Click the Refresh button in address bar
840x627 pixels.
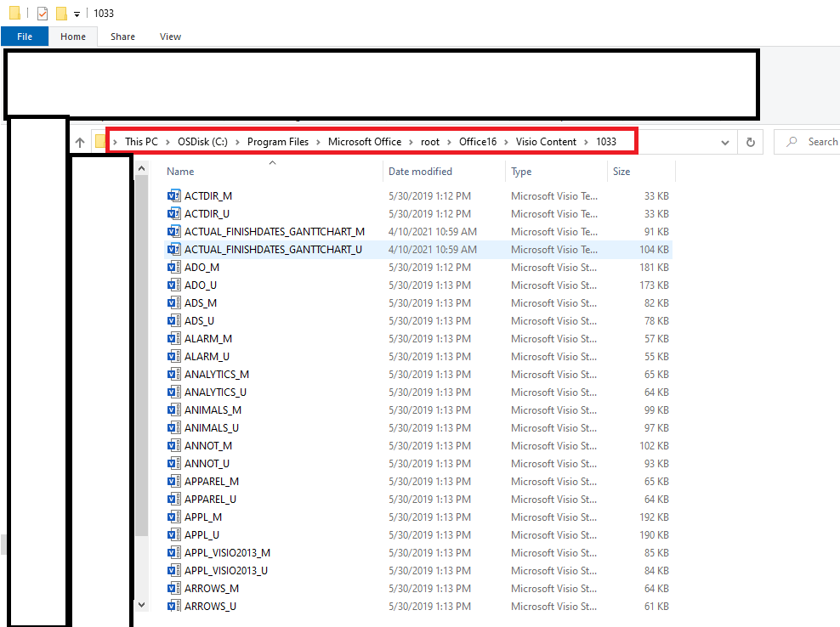pyautogui.click(x=751, y=143)
